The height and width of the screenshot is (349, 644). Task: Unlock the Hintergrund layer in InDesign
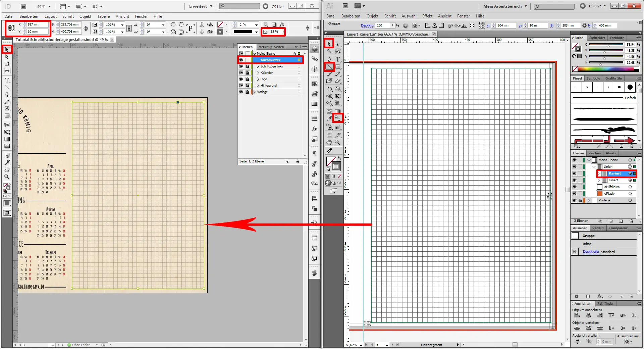point(248,85)
